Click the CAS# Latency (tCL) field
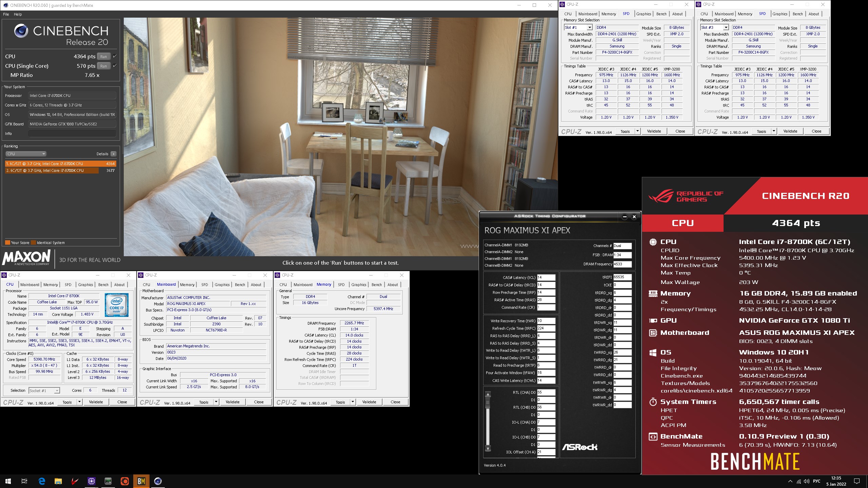Viewport: 868px width, 488px height. (x=546, y=278)
